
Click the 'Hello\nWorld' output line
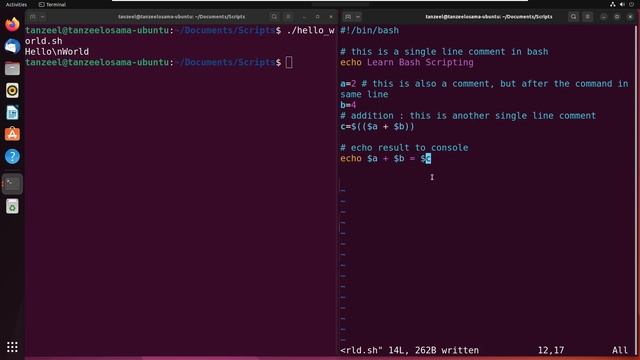tap(57, 52)
